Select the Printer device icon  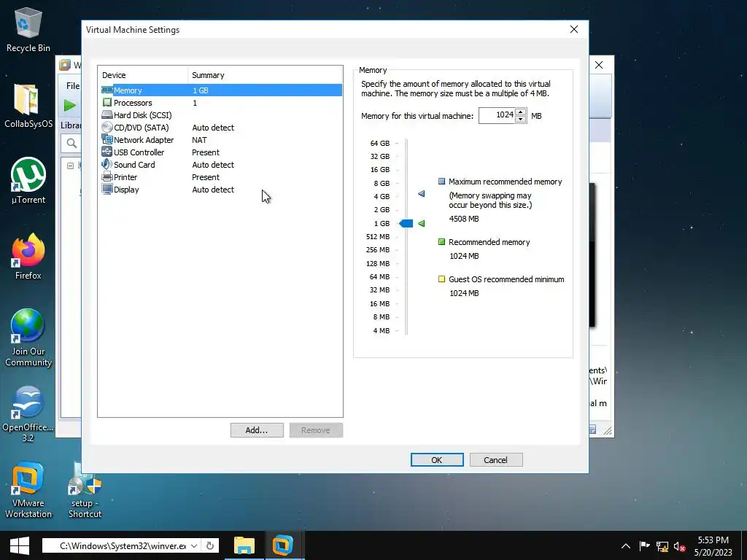107,176
